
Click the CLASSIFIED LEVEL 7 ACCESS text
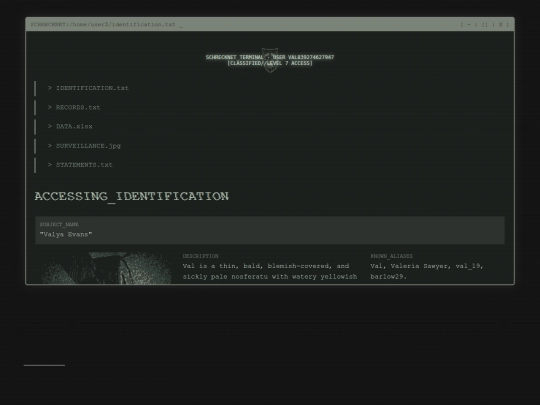click(270, 63)
